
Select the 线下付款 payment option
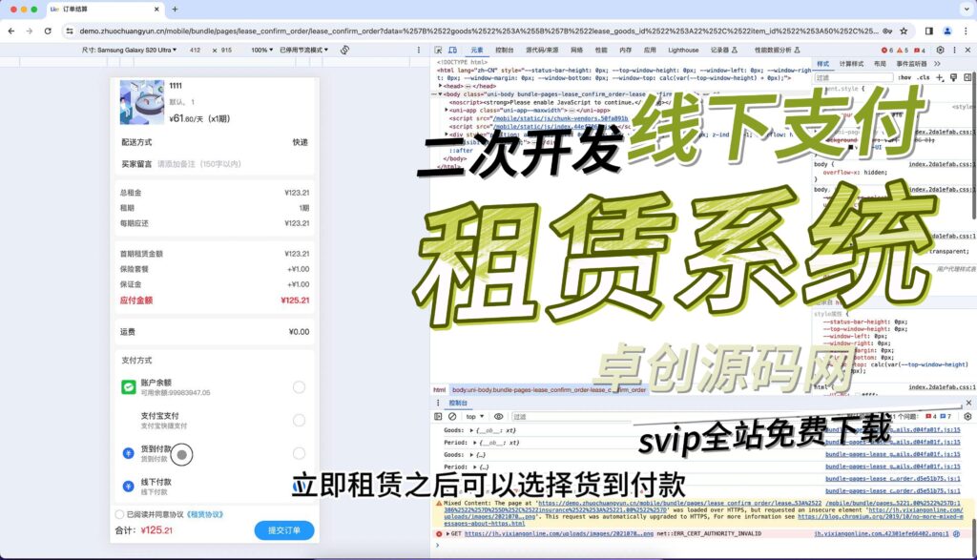click(x=215, y=487)
